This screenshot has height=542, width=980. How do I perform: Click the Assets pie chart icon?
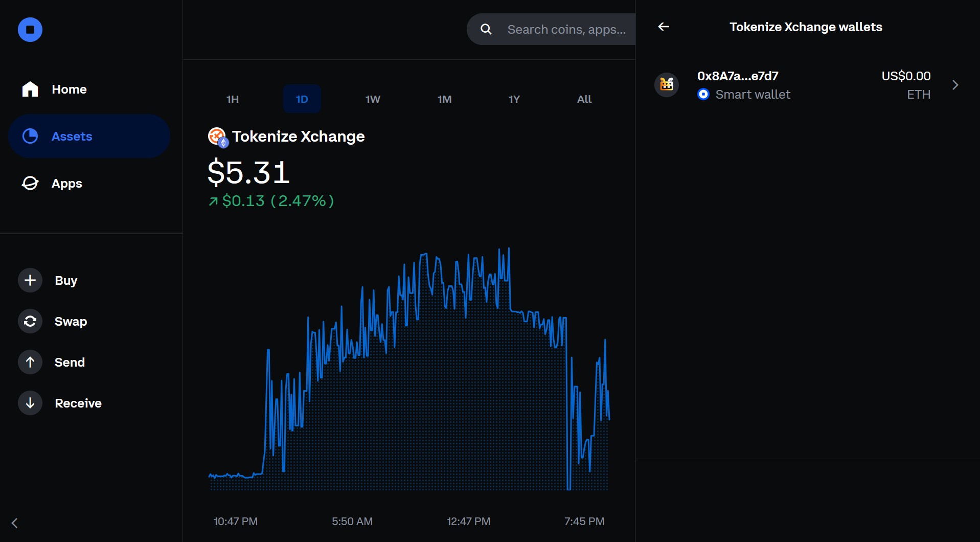pos(30,136)
